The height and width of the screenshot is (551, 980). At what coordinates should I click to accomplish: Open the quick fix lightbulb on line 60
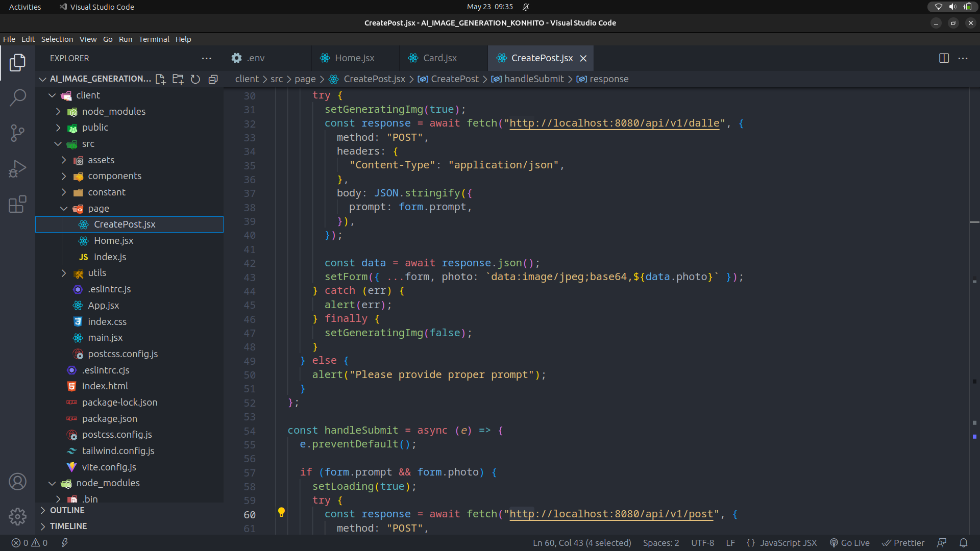(x=281, y=512)
